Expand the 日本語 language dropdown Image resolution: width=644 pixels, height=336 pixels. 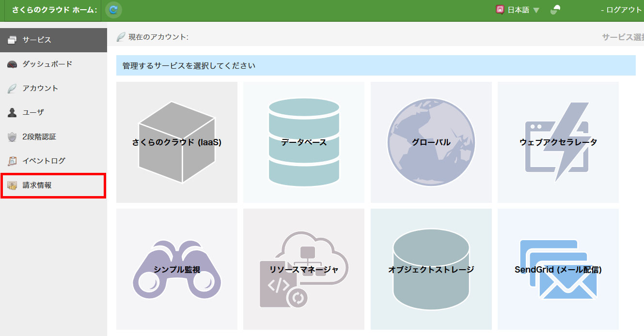518,10
